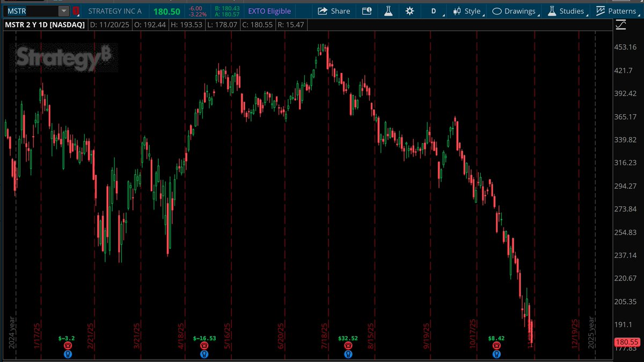Open the flask thinkScript icon
Image resolution: width=644 pixels, height=362 pixels.
click(x=389, y=11)
